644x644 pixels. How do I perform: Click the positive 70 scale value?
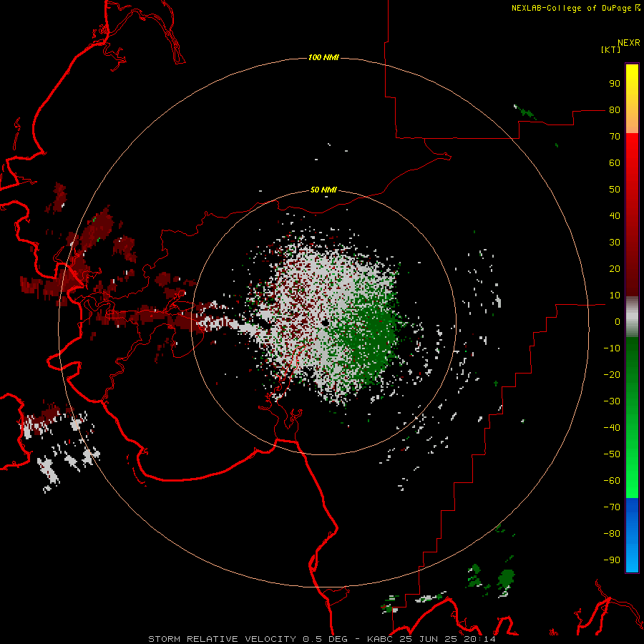615,137
